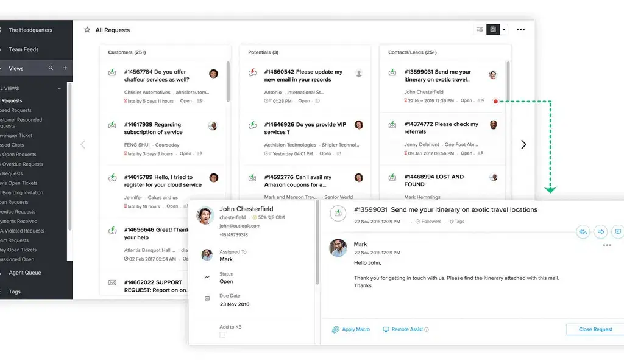Click the mail icon on ticket #14660542
The image size is (624, 364).
pyautogui.click(x=252, y=72)
